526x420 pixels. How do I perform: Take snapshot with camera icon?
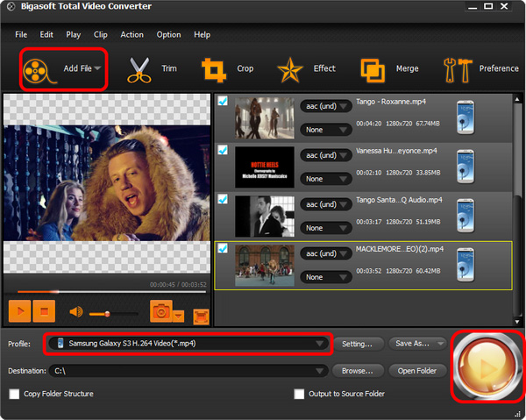pos(161,311)
